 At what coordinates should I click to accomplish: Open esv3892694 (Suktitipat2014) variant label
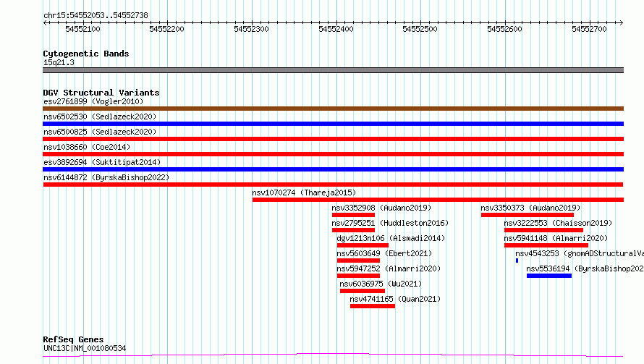[102, 162]
